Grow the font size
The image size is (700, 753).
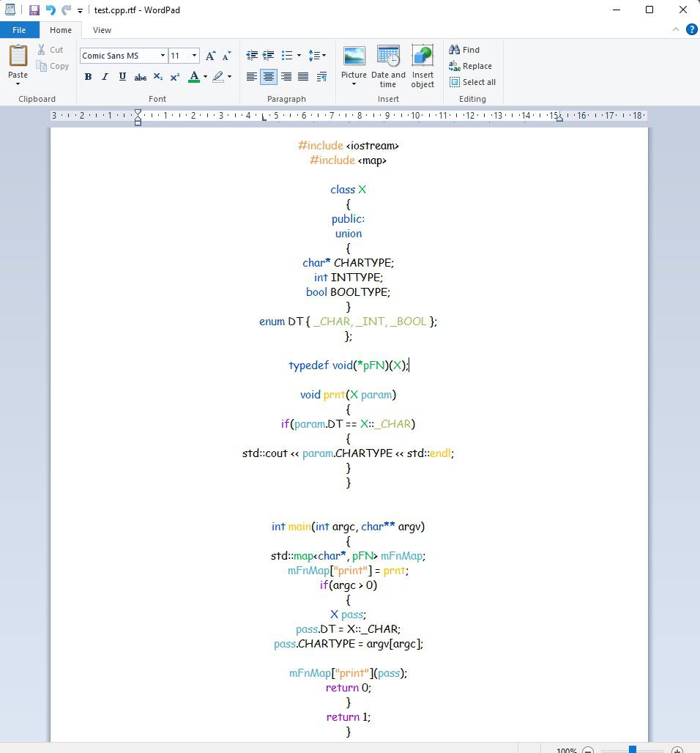click(211, 56)
